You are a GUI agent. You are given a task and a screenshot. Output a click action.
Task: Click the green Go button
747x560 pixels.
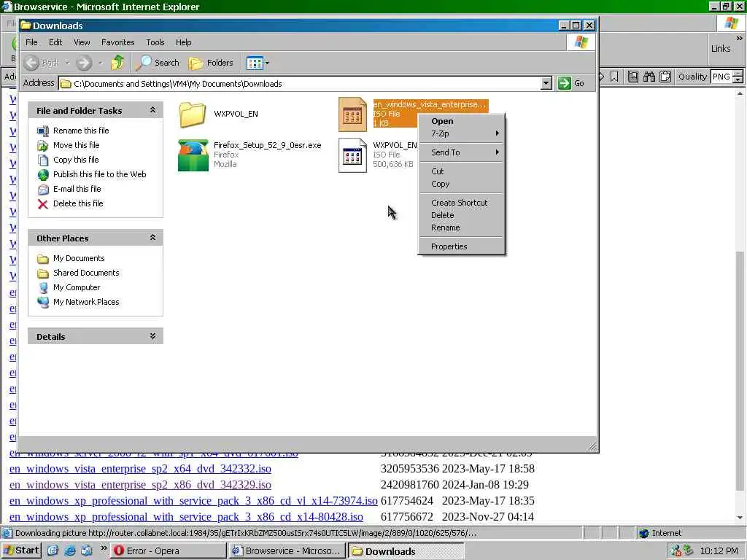point(571,83)
